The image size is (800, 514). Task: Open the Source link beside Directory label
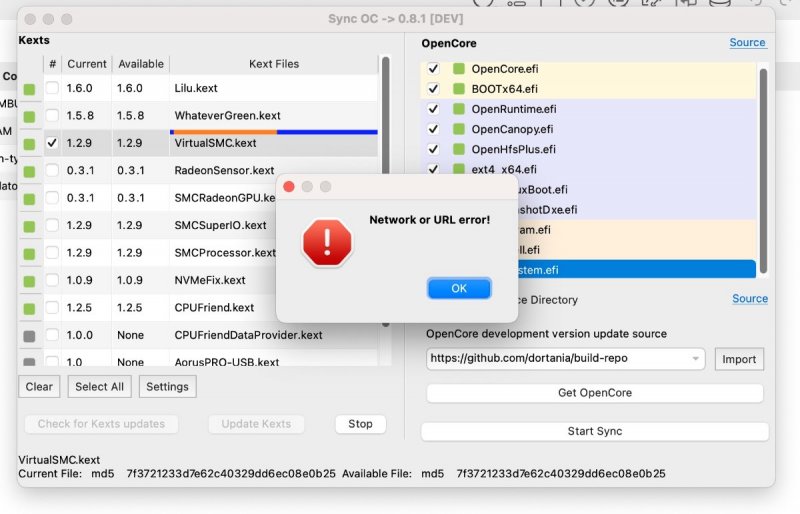point(749,299)
